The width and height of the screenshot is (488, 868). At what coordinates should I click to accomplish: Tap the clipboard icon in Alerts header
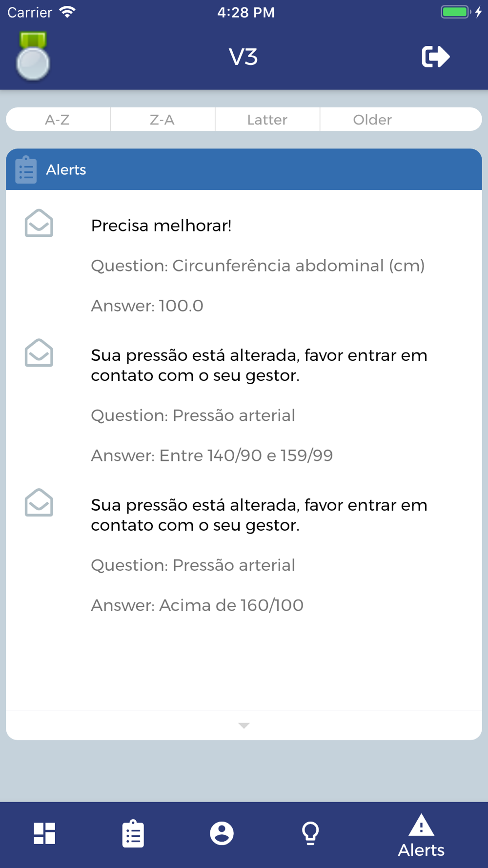(26, 169)
